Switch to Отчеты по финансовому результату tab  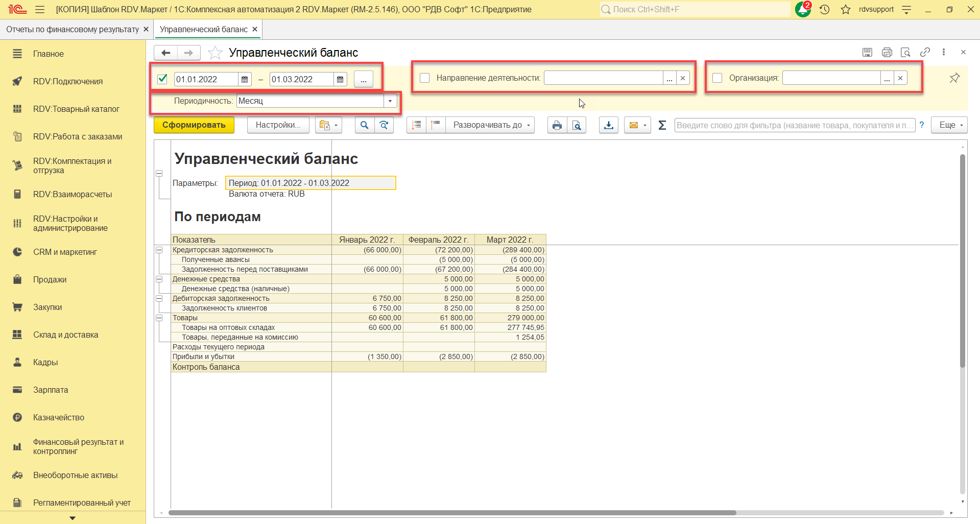point(73,30)
